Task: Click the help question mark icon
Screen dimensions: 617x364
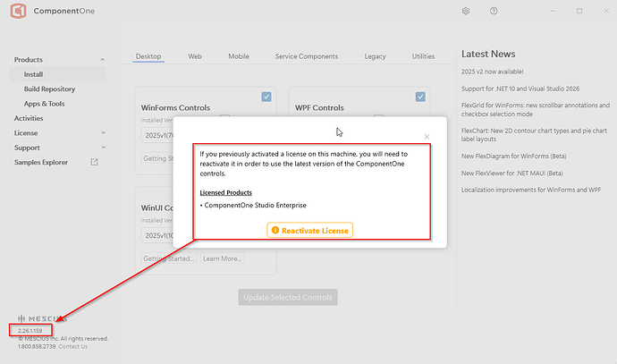Action: pos(495,12)
